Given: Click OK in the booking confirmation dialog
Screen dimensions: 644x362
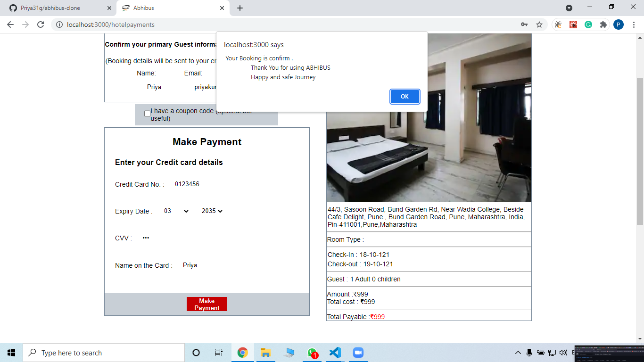Looking at the screenshot, I should pos(405,96).
